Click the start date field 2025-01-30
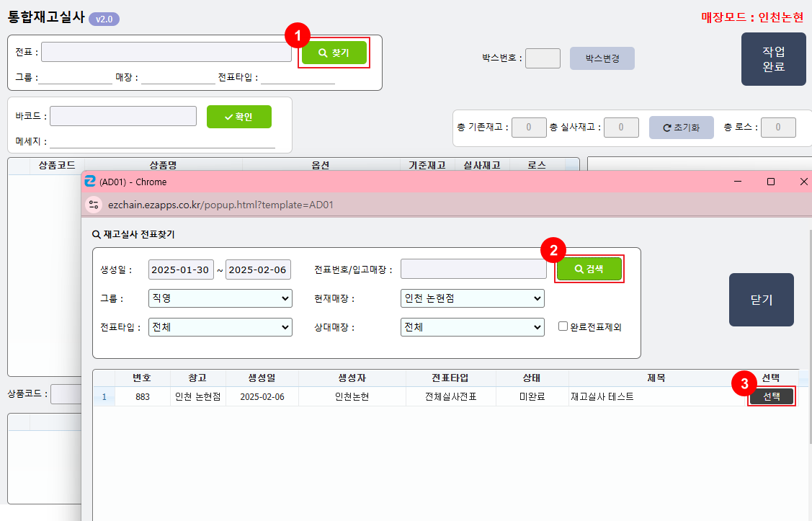 pos(181,270)
